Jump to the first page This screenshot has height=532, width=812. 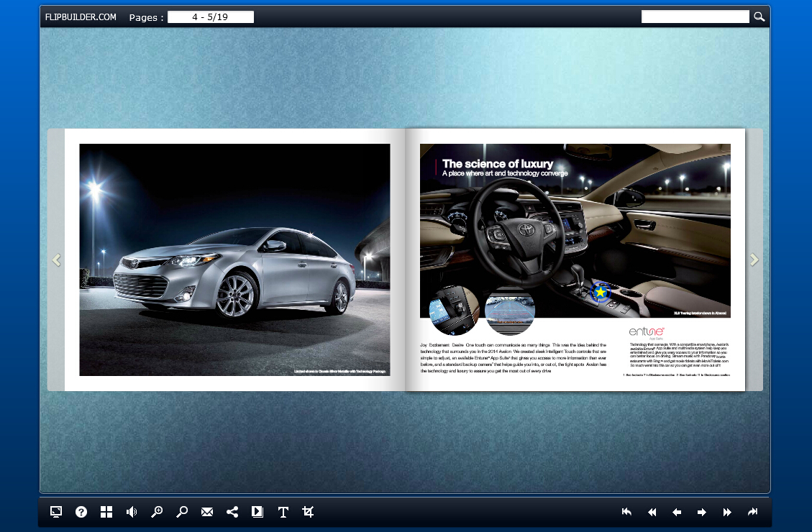point(626,512)
